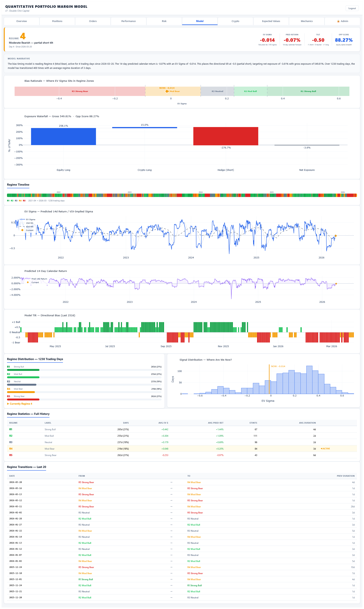
Task: Toggle the 60d MA legend entry
Action: point(27,227)
